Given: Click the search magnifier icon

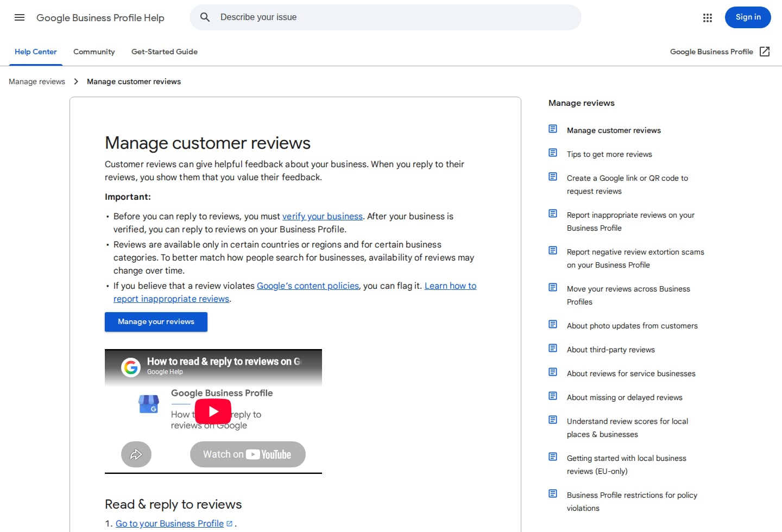Looking at the screenshot, I should 205,17.
